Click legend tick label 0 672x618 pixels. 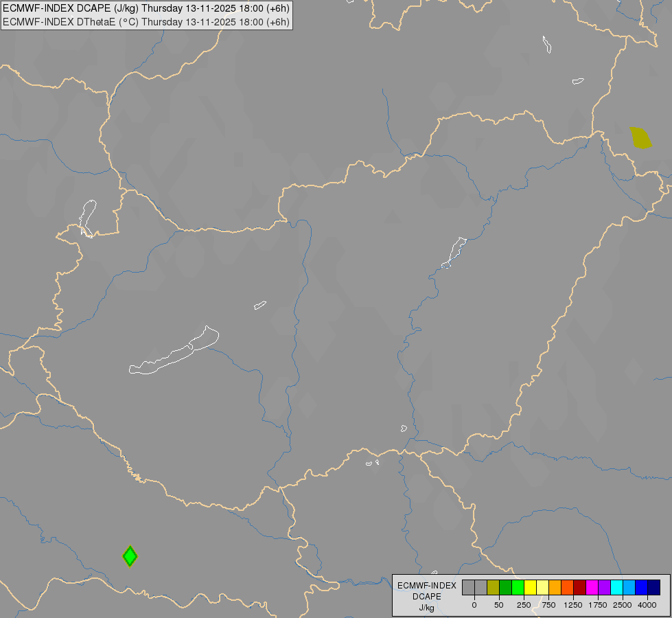point(474,605)
